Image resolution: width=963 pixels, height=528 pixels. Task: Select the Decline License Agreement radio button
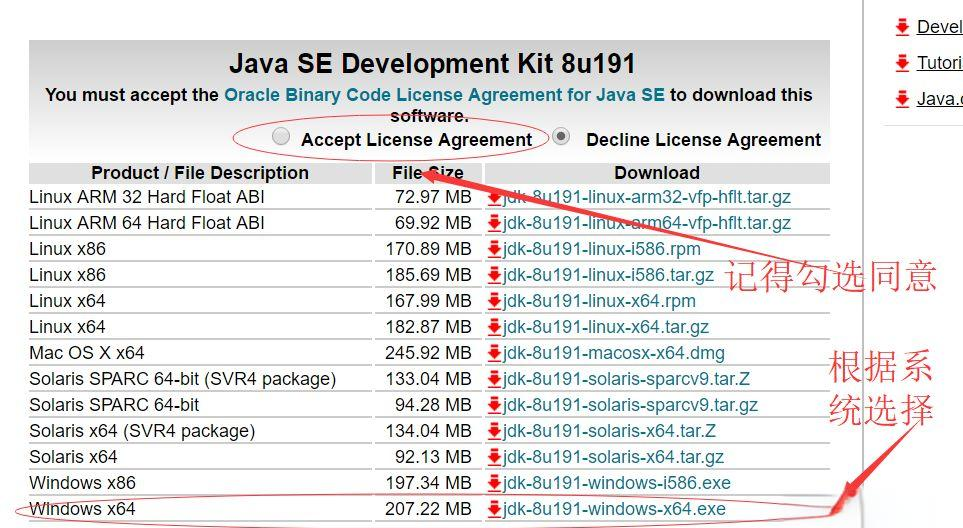(x=561, y=136)
